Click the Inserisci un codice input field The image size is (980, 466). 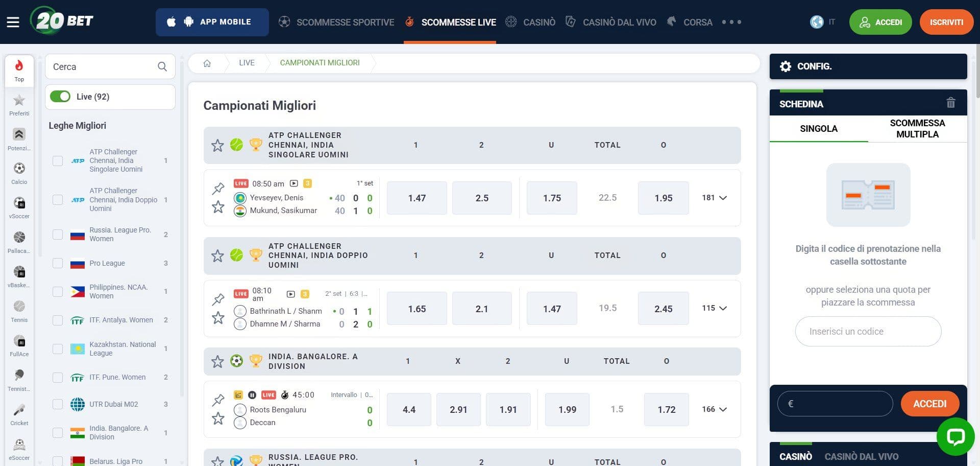click(x=868, y=331)
